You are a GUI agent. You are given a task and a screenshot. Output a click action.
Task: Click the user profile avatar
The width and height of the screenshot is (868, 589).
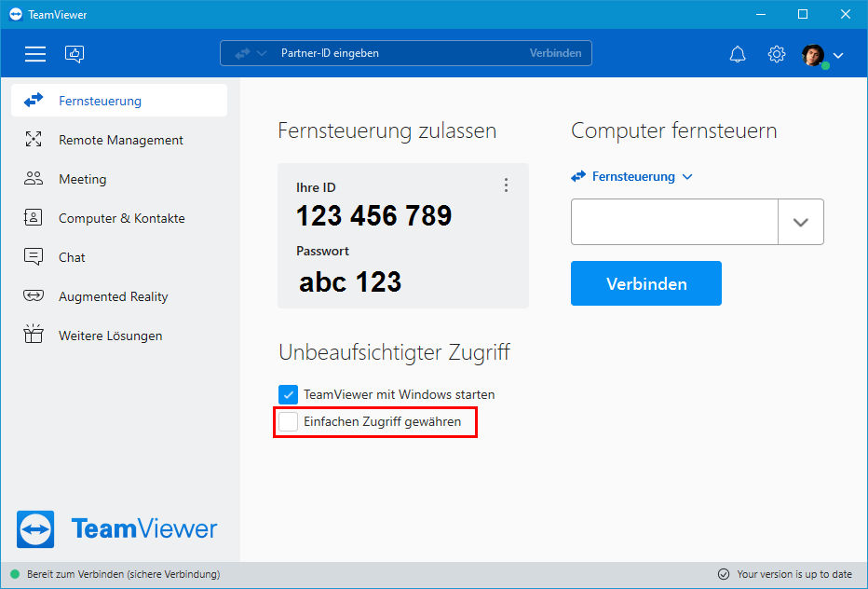813,55
